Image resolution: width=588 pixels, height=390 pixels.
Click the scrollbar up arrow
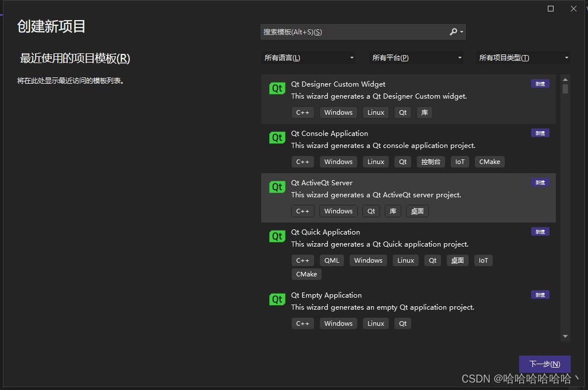tap(565, 79)
